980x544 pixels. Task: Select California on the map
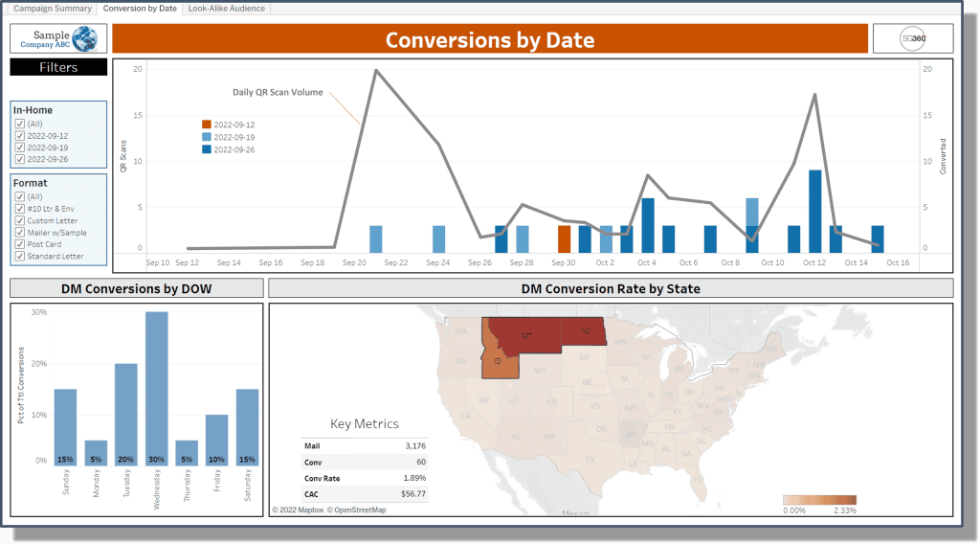pyautogui.click(x=465, y=416)
